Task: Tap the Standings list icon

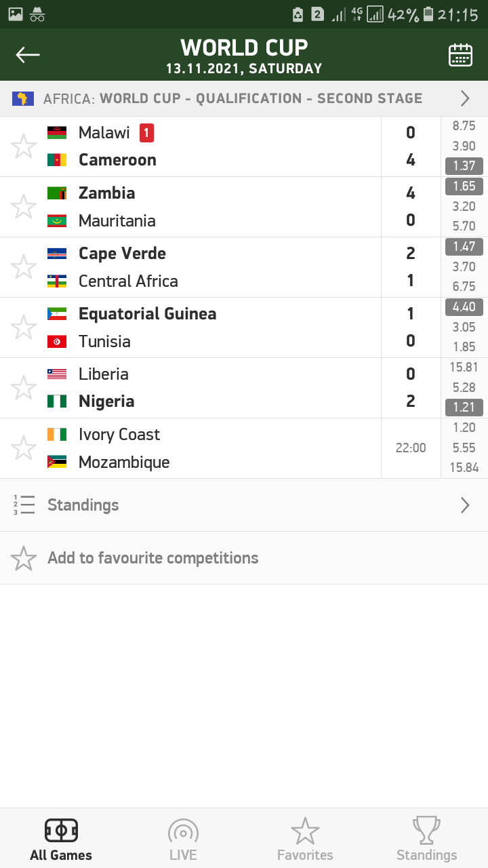Action: pyautogui.click(x=24, y=505)
